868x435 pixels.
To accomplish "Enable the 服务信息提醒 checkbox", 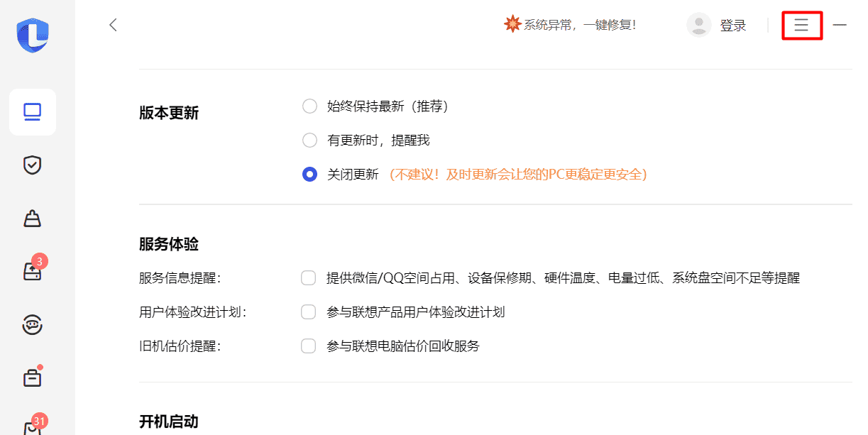I will coord(308,278).
